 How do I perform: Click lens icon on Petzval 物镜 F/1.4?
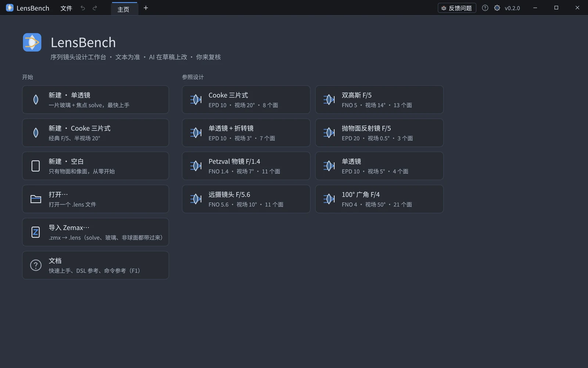point(196,166)
